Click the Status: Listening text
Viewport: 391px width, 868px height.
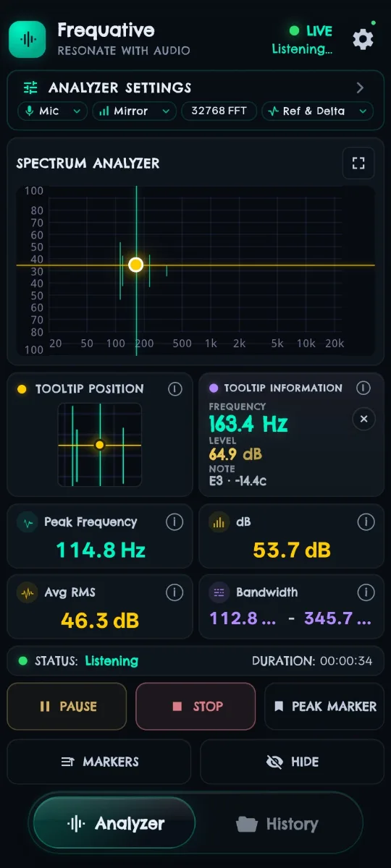pyautogui.click(x=86, y=661)
